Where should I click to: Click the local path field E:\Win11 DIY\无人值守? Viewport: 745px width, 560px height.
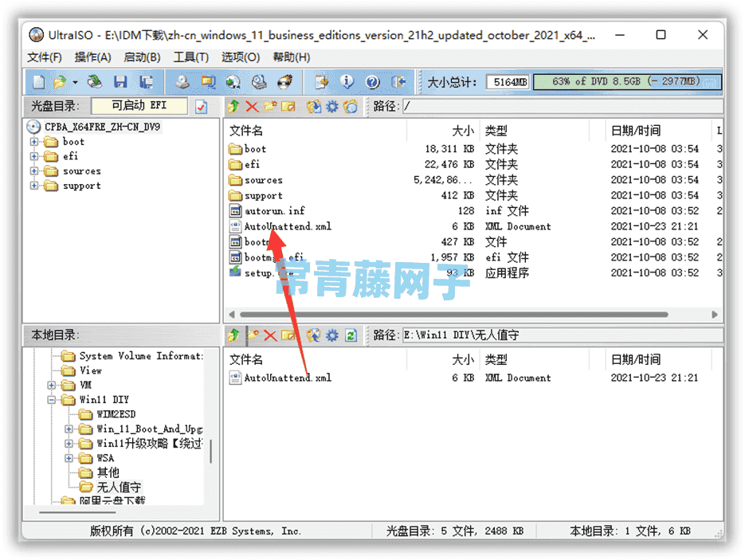coord(563,335)
